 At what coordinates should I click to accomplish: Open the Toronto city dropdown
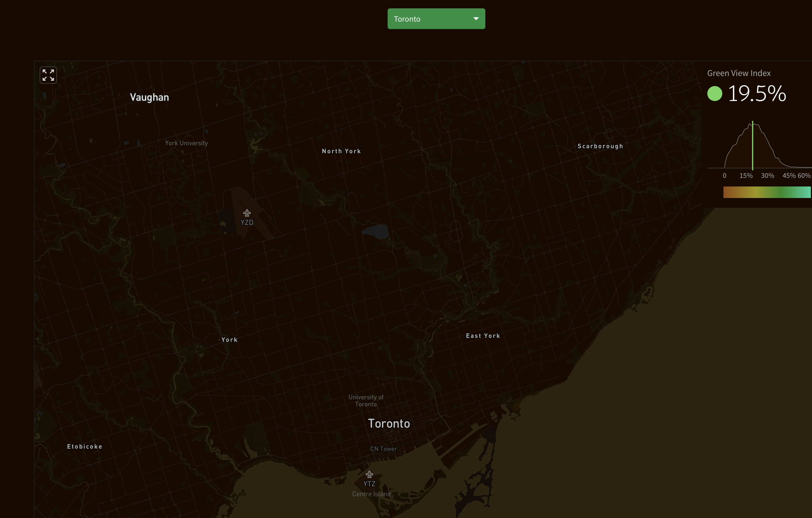click(x=436, y=19)
